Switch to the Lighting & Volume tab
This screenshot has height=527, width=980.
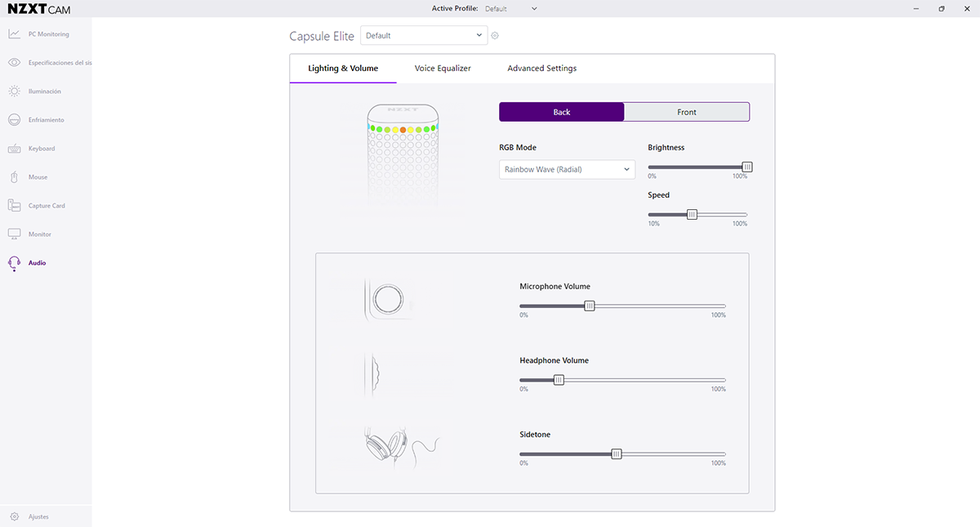[x=343, y=69]
